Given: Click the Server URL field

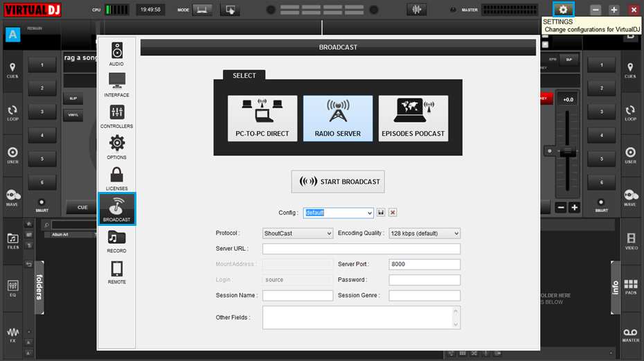Looking at the screenshot, I should point(361,249).
